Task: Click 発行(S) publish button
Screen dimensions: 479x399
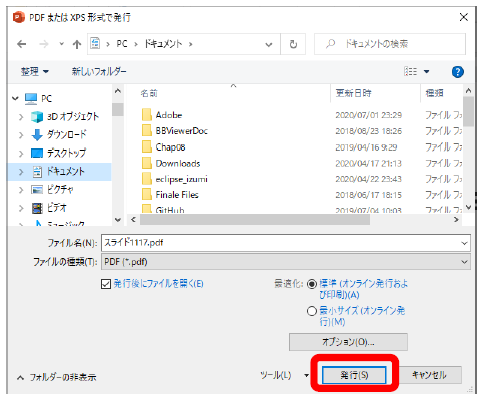Action: [x=354, y=375]
